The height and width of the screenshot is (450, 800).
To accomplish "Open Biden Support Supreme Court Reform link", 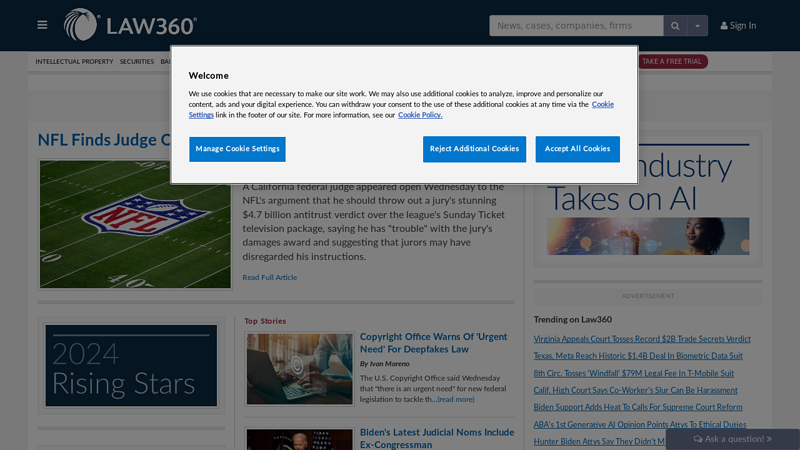I will 638,407.
